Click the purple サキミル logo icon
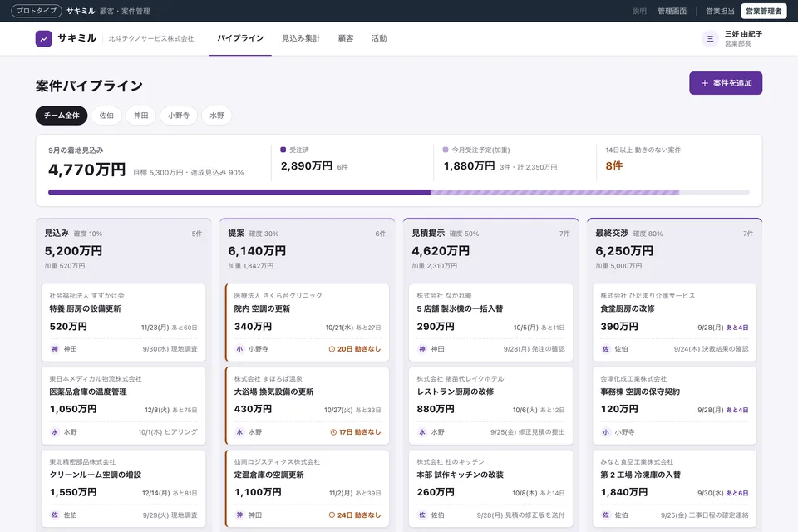 pos(44,39)
